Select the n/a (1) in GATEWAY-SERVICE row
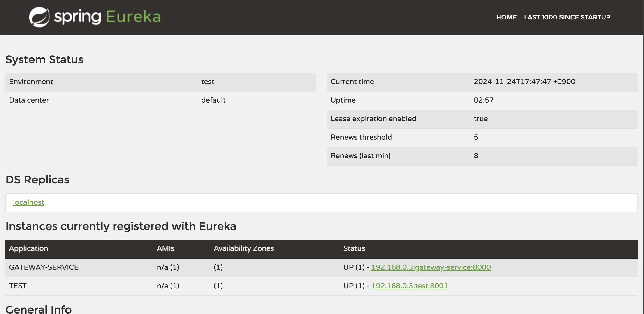Screen dimensions: 644x314 coord(168,267)
